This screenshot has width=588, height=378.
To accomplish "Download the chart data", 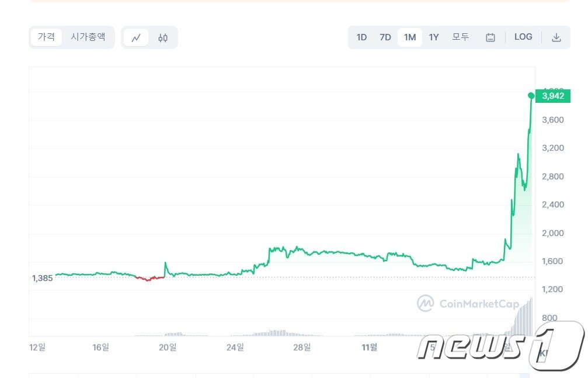I will [x=556, y=37].
